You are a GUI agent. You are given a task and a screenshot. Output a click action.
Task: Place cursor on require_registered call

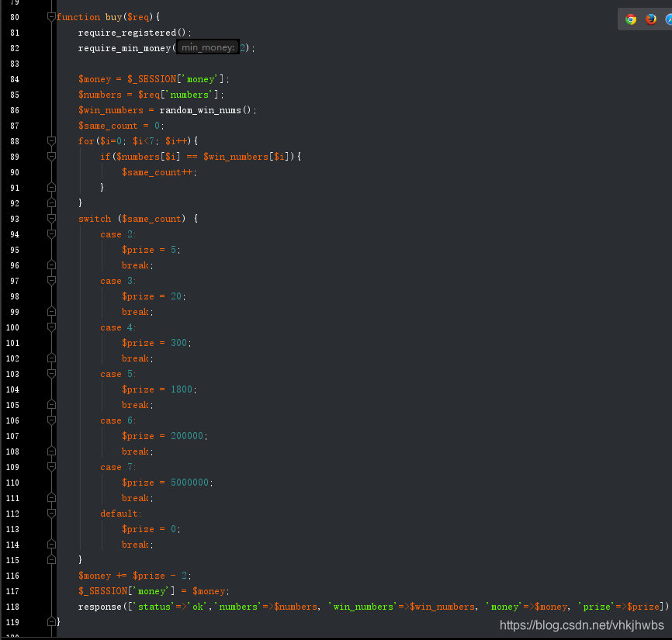128,33
